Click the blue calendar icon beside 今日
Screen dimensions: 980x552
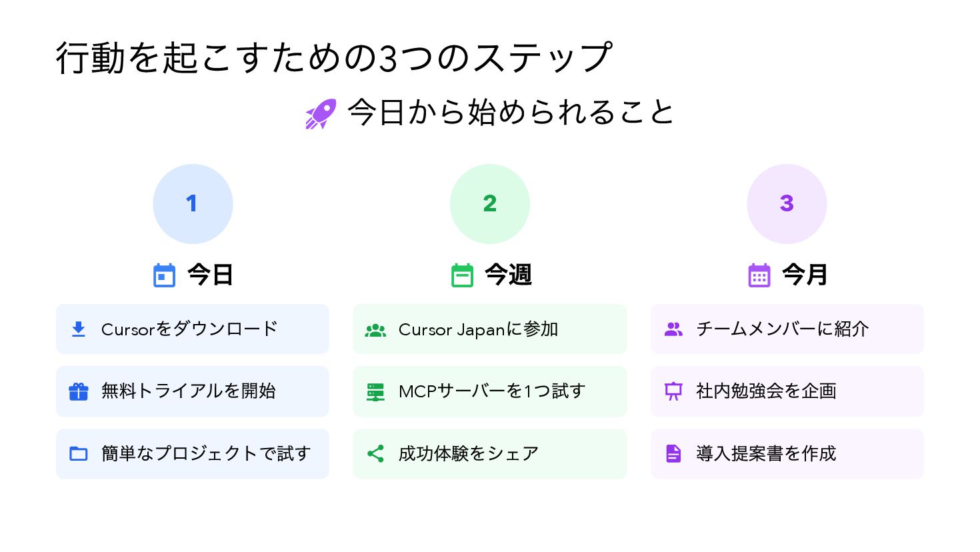(x=164, y=275)
